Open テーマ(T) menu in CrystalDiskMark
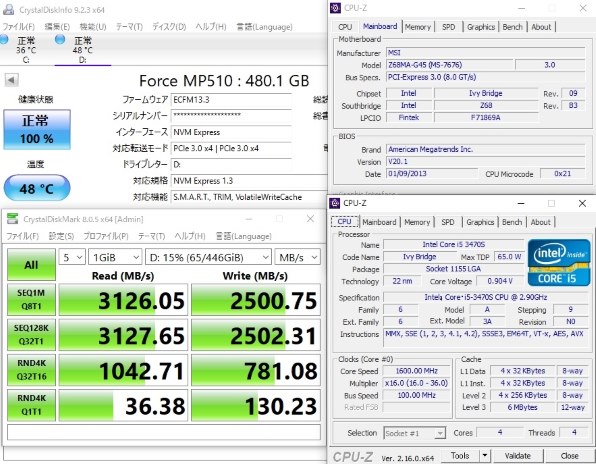The height and width of the screenshot is (464, 596). pyautogui.click(x=152, y=236)
